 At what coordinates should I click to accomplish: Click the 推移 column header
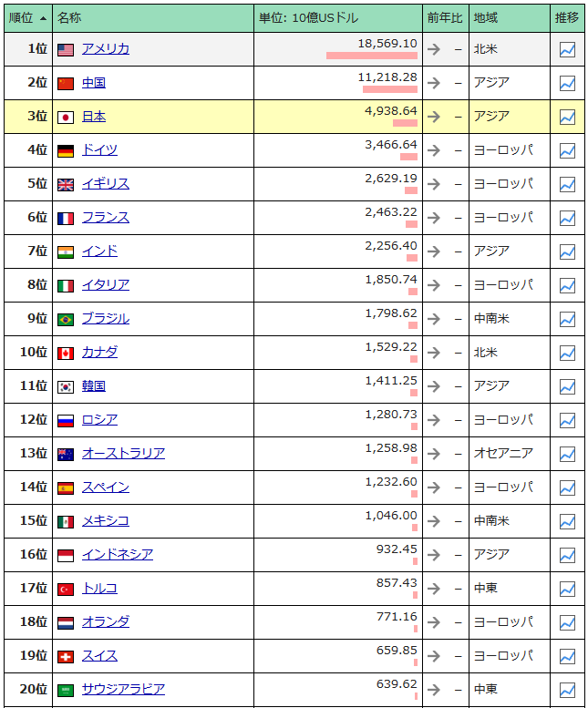point(567,18)
